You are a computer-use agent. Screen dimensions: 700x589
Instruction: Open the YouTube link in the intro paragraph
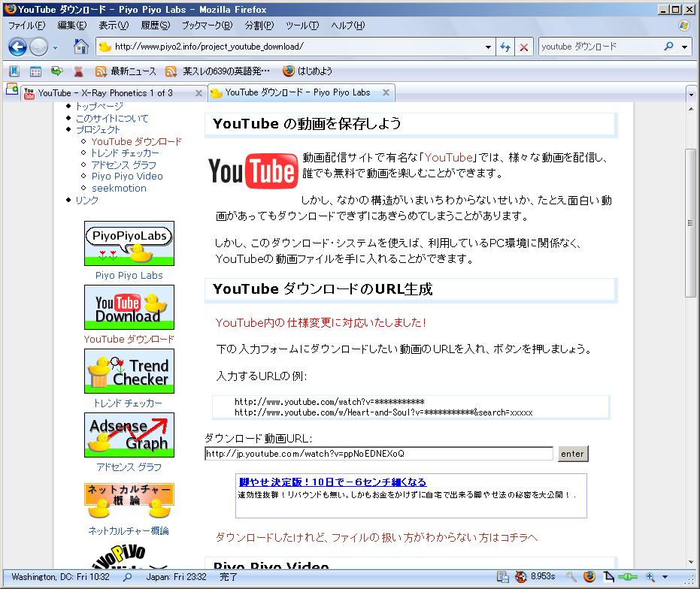448,158
